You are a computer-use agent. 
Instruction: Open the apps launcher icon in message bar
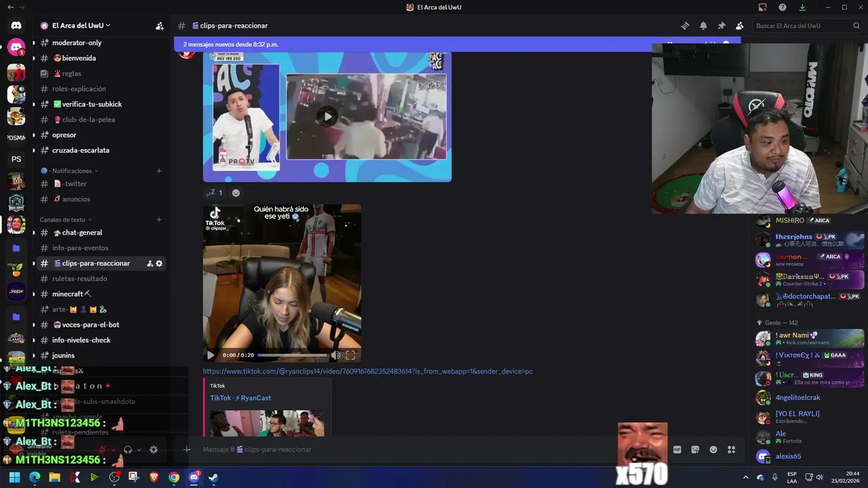pyautogui.click(x=732, y=449)
